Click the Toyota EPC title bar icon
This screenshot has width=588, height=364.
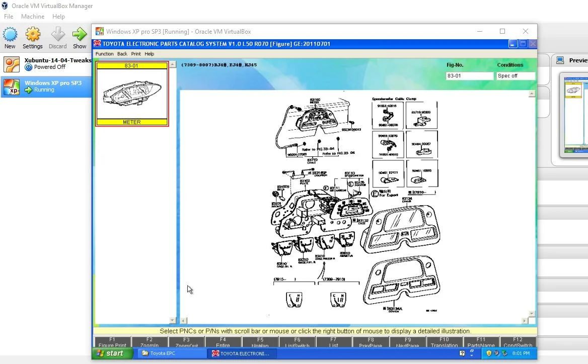(x=98, y=43)
